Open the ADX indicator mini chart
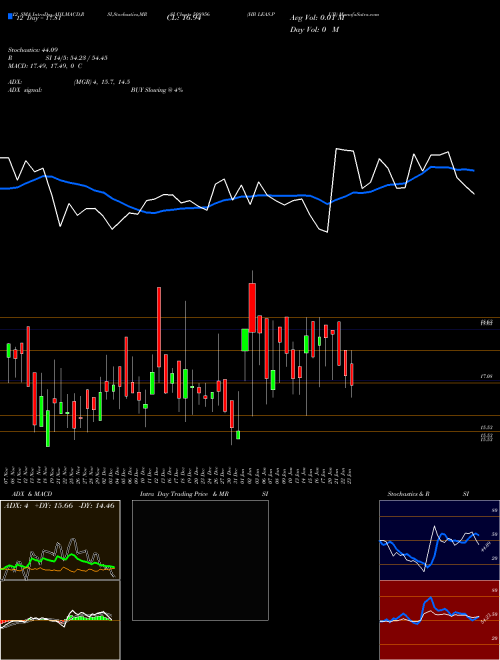The height and width of the screenshot is (660, 500). (x=61, y=540)
